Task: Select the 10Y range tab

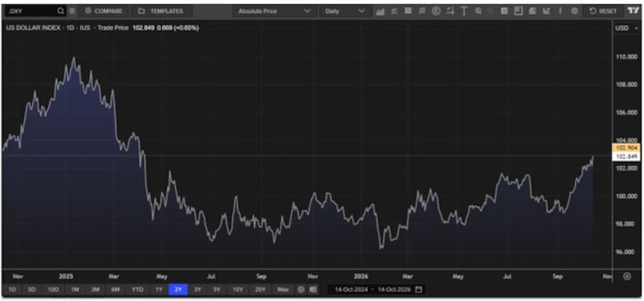Action: [237, 290]
